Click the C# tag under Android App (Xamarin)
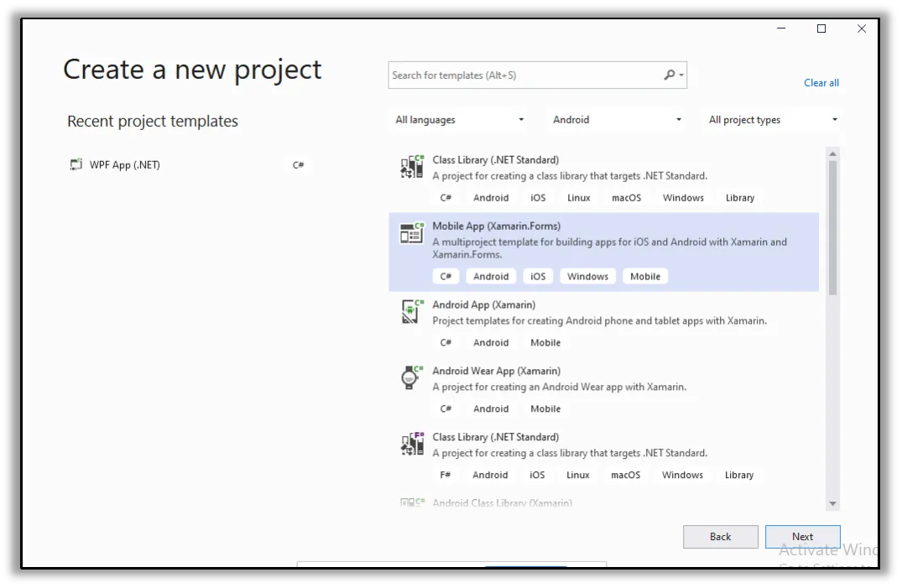 click(446, 343)
